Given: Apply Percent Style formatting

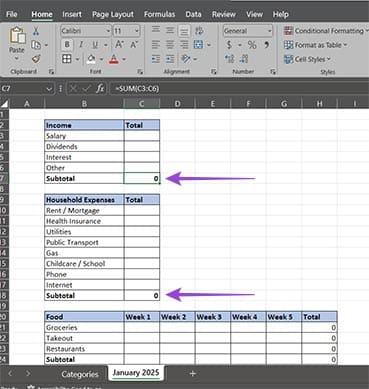Looking at the screenshot, I should (252, 45).
